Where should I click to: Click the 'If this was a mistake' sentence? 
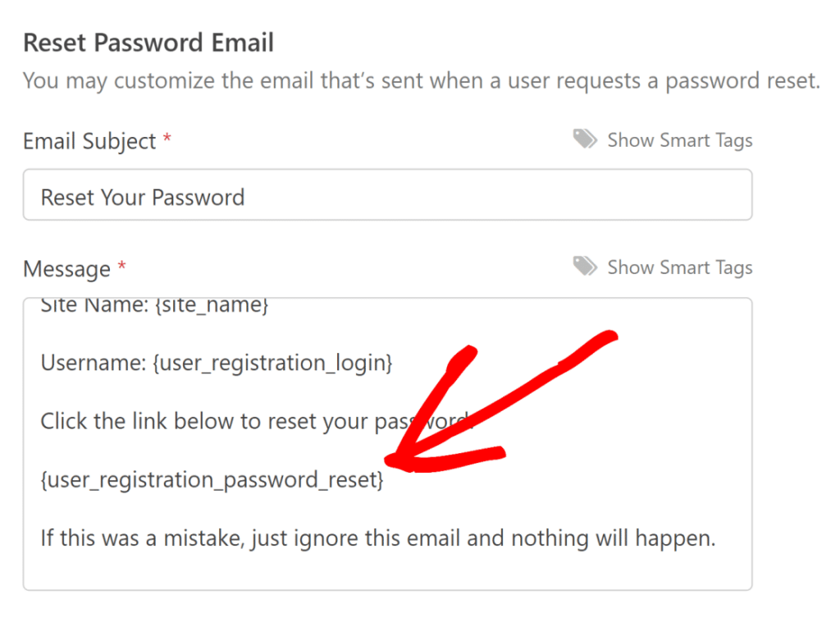tap(377, 538)
